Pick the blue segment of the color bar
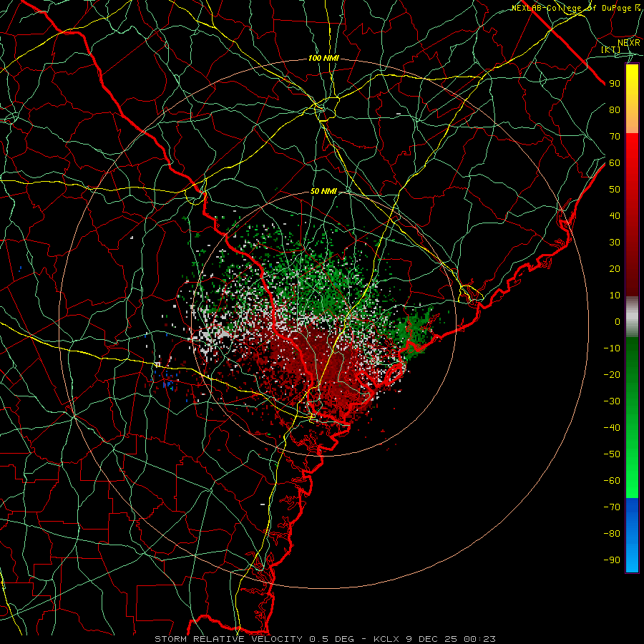Image resolution: width=644 pixels, height=644 pixels. point(632,535)
